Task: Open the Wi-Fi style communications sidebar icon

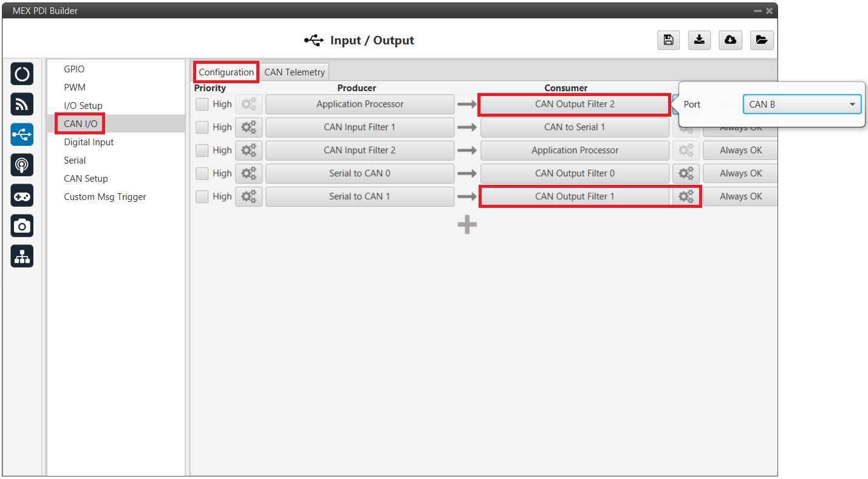Action: [x=22, y=105]
